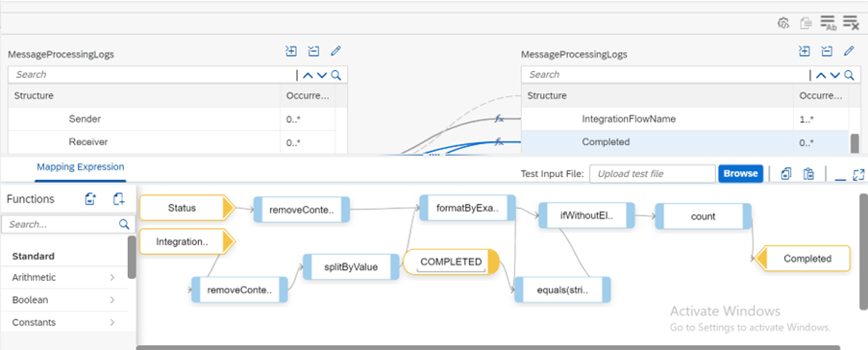
Task: Click the function icon beside the Completed row
Action: [499, 142]
